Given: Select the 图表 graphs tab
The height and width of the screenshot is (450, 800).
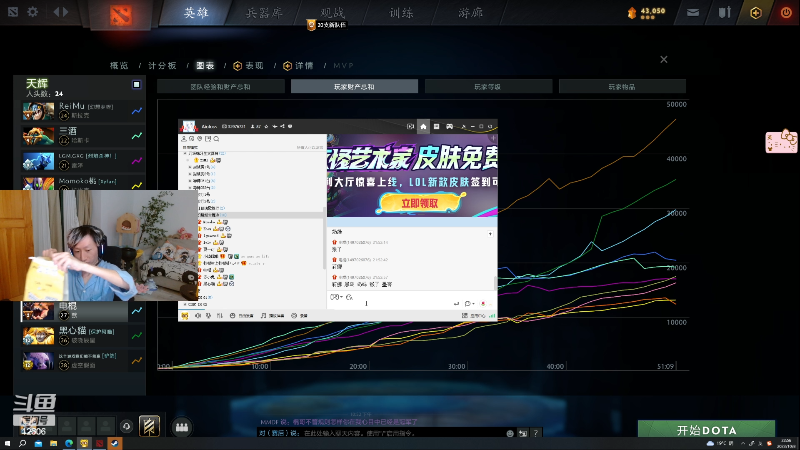Looking at the screenshot, I should 205,65.
